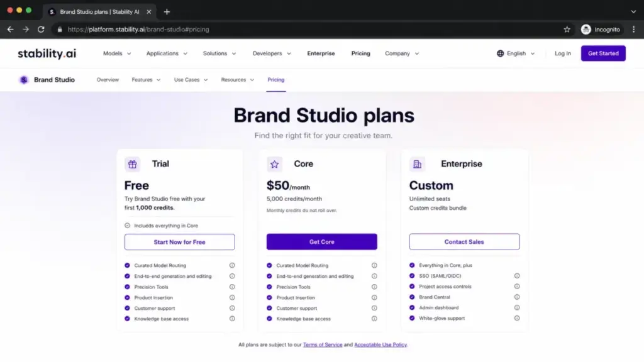Open the Acceptable Use Policy link

(x=380, y=345)
